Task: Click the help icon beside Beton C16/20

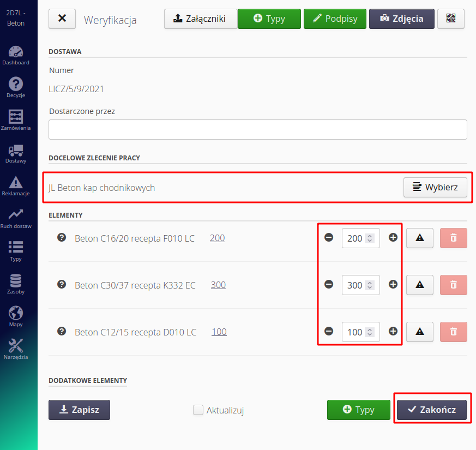Action: pyautogui.click(x=62, y=238)
